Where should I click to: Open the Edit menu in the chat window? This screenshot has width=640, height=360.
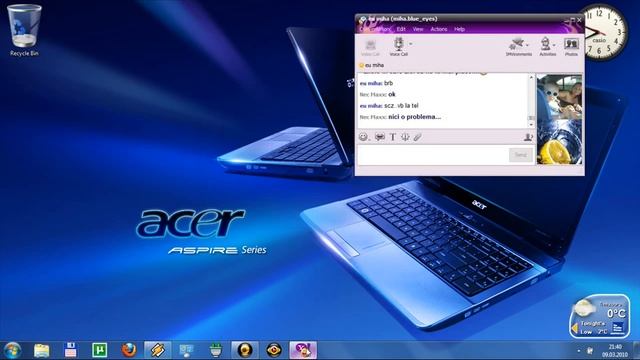coord(401,29)
